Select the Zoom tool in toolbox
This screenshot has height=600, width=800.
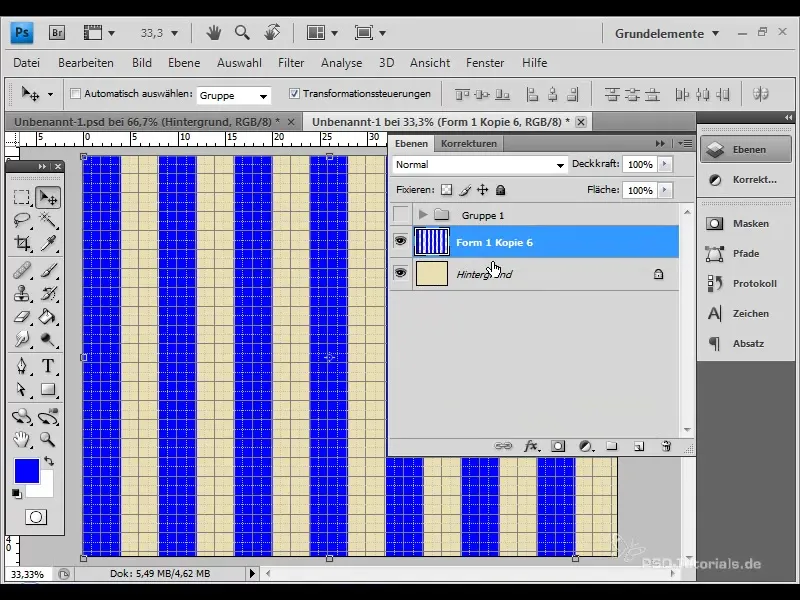[48, 439]
